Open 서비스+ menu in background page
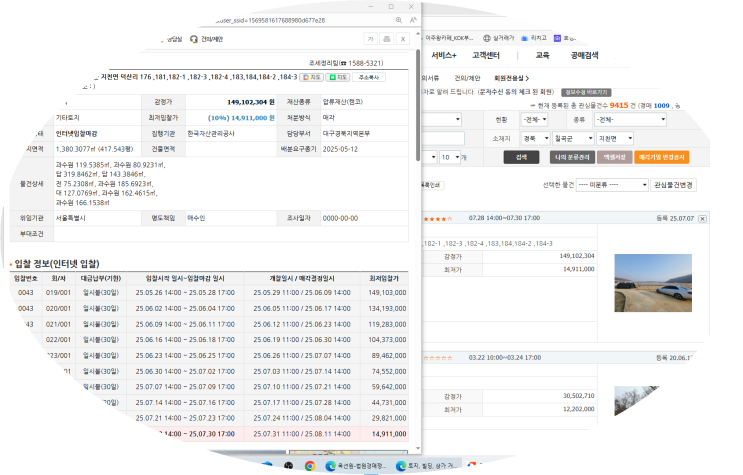Screen dimensions: 743x475 click(x=444, y=55)
